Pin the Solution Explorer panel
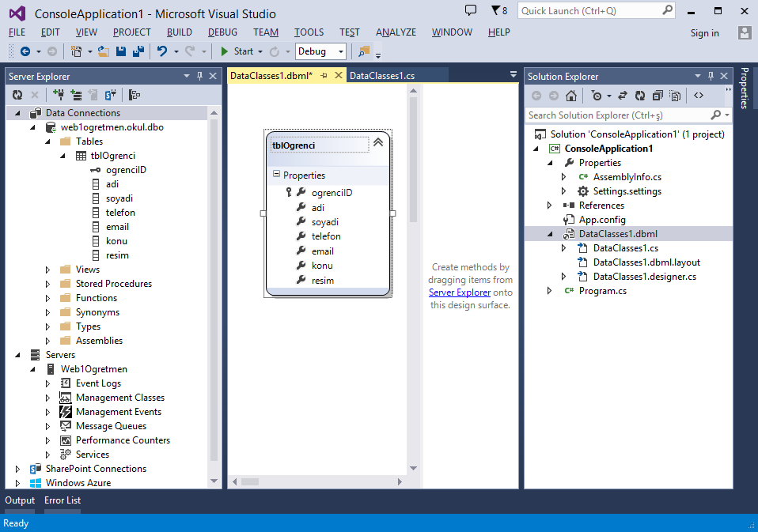This screenshot has height=532, width=758. (711, 76)
